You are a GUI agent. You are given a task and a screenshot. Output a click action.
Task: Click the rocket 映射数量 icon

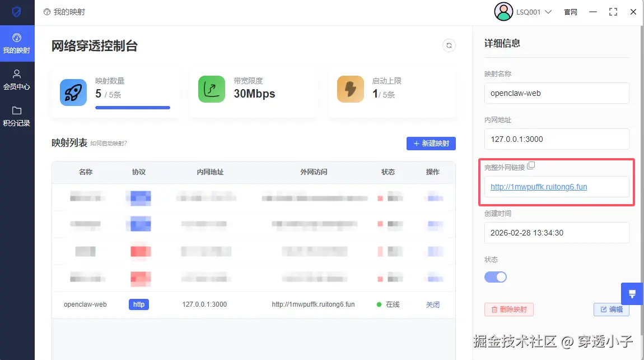click(x=73, y=92)
